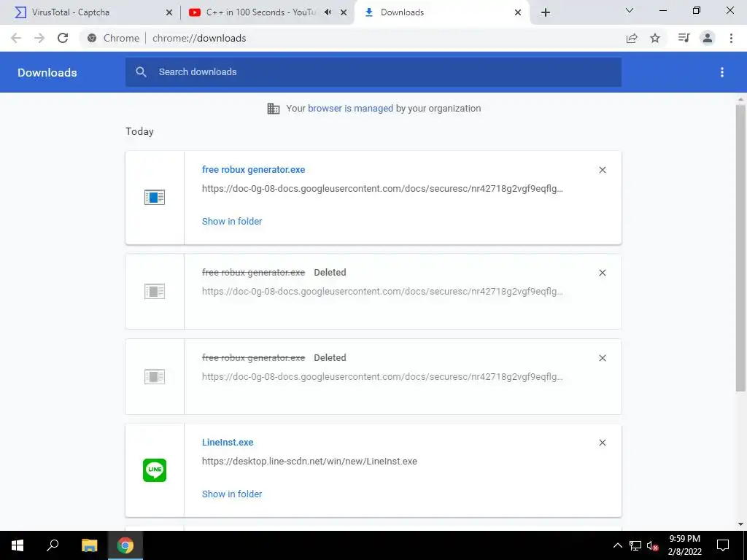The image size is (747, 560).
Task: Open the Chrome profile avatar
Action: pos(708,38)
